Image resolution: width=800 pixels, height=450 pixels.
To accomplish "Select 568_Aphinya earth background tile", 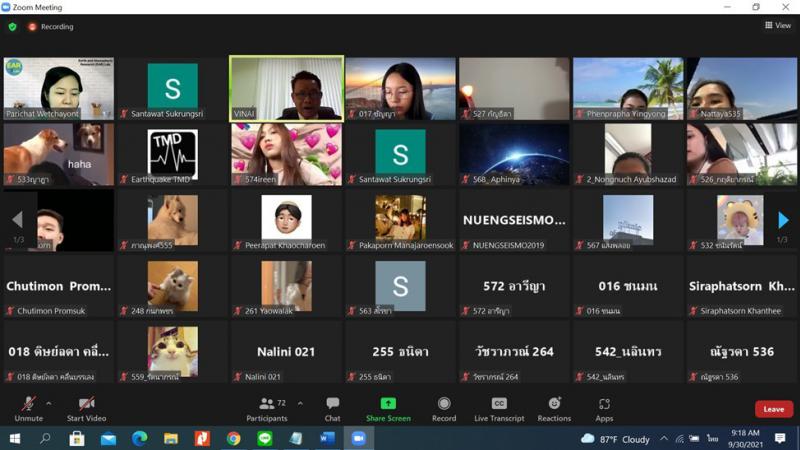I will [x=514, y=155].
